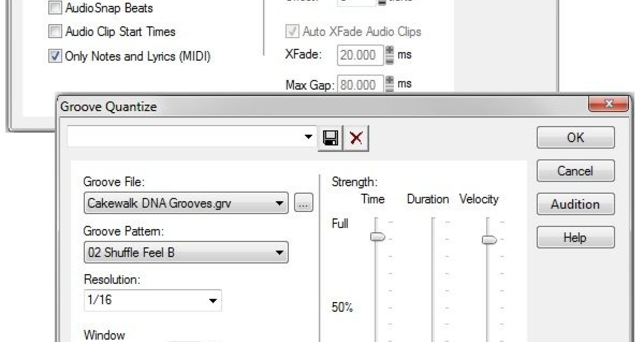Save the Groove Quantize preset
Screen dimensions: 644x342
[330, 138]
